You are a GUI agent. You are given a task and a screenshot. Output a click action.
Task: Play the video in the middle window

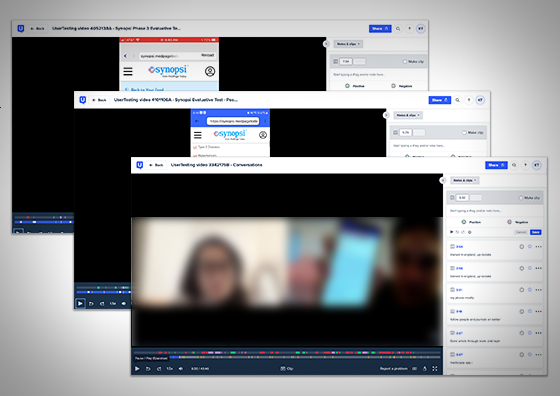pyautogui.click(x=80, y=304)
